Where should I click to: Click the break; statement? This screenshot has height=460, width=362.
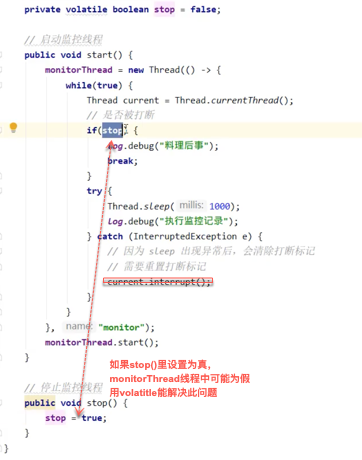point(123,161)
